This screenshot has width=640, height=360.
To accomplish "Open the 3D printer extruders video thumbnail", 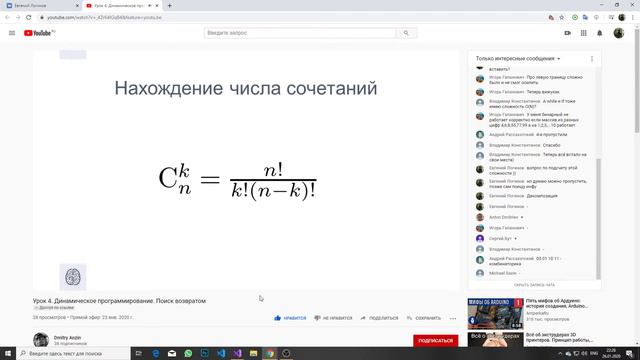I will [x=496, y=339].
